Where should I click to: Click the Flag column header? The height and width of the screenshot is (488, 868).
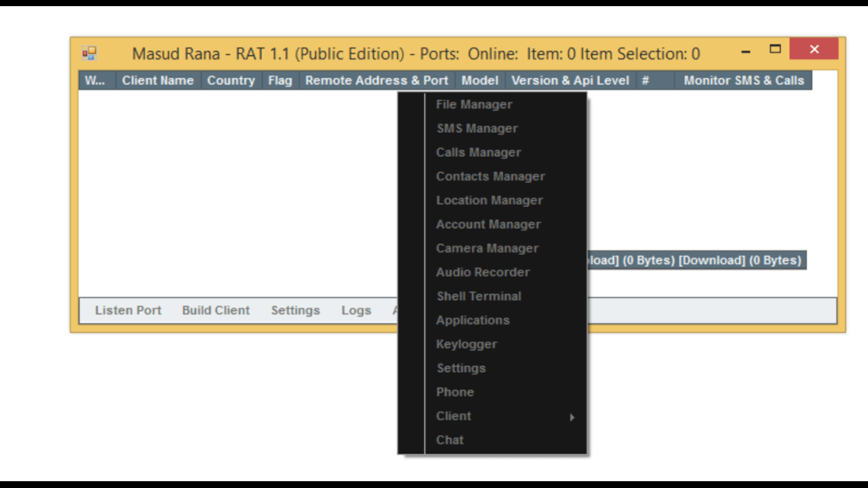pyautogui.click(x=280, y=80)
